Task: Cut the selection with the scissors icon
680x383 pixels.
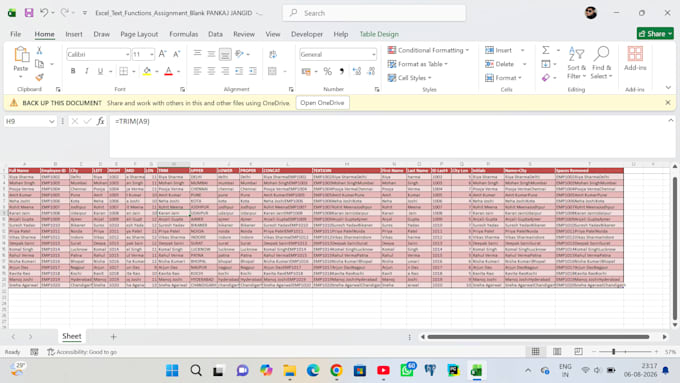Action: tap(39, 50)
